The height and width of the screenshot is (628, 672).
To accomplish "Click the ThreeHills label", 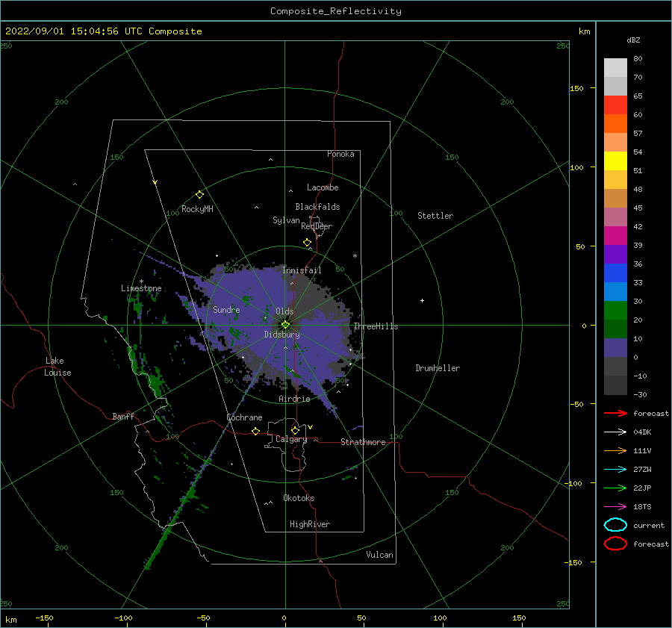I will click(x=376, y=326).
